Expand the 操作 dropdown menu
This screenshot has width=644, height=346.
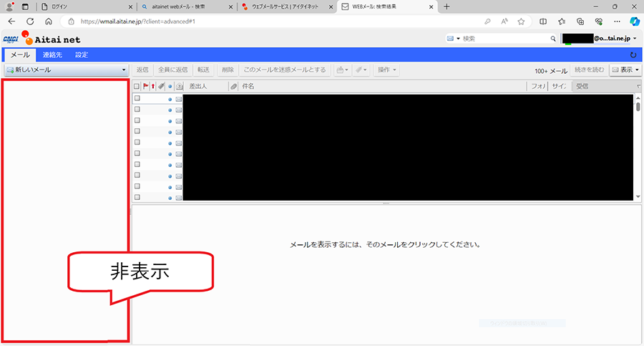point(387,70)
